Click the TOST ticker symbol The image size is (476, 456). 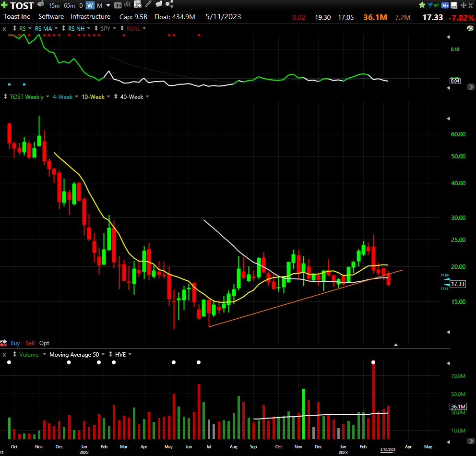[22, 5]
